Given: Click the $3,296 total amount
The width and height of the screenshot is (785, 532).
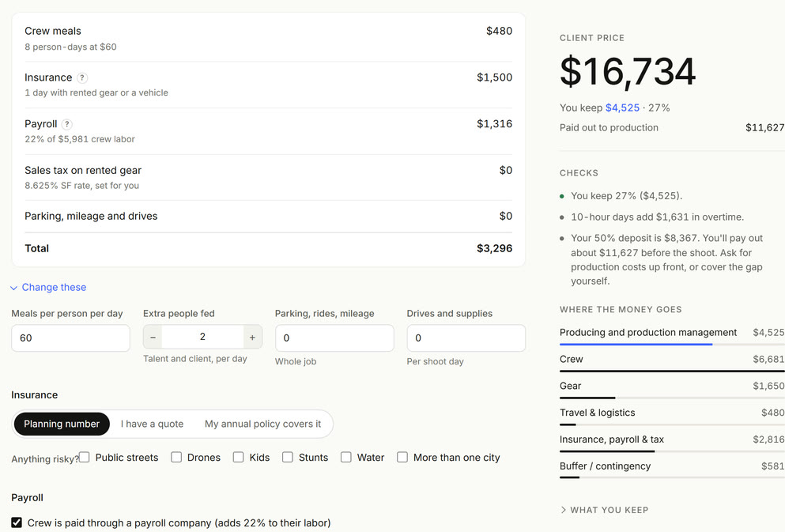Looking at the screenshot, I should click(x=495, y=248).
